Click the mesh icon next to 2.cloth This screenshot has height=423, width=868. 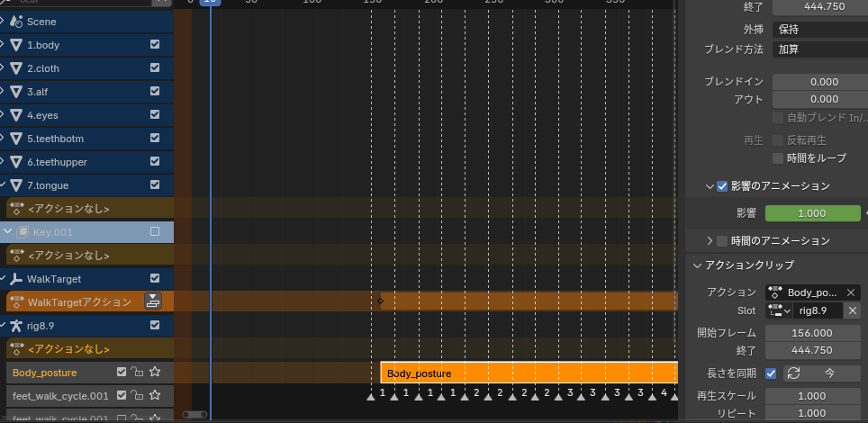click(x=16, y=68)
